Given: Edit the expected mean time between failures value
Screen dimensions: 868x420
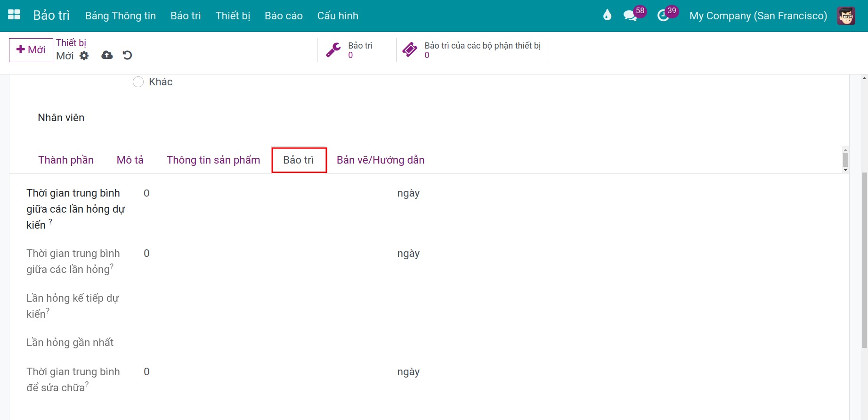Looking at the screenshot, I should (266, 193).
